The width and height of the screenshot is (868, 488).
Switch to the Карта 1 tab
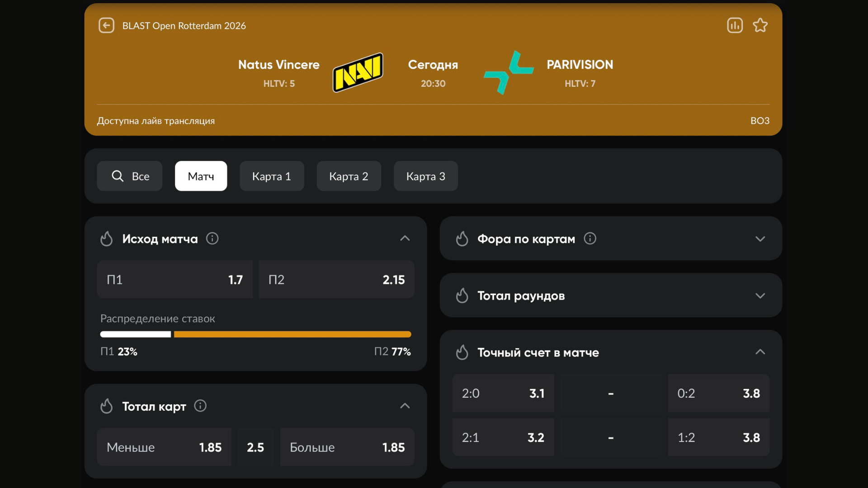pos(271,176)
